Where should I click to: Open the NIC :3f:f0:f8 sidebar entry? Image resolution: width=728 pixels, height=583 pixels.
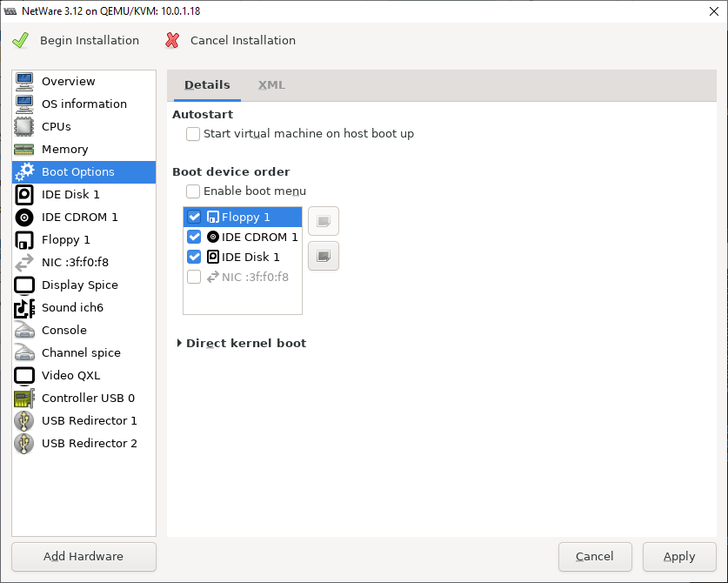pyautogui.click(x=84, y=263)
